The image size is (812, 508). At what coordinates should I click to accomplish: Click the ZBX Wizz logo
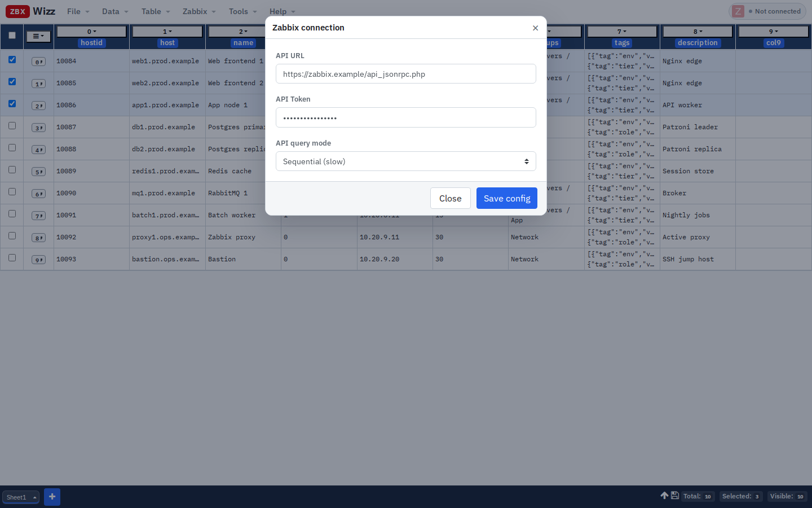(x=30, y=11)
